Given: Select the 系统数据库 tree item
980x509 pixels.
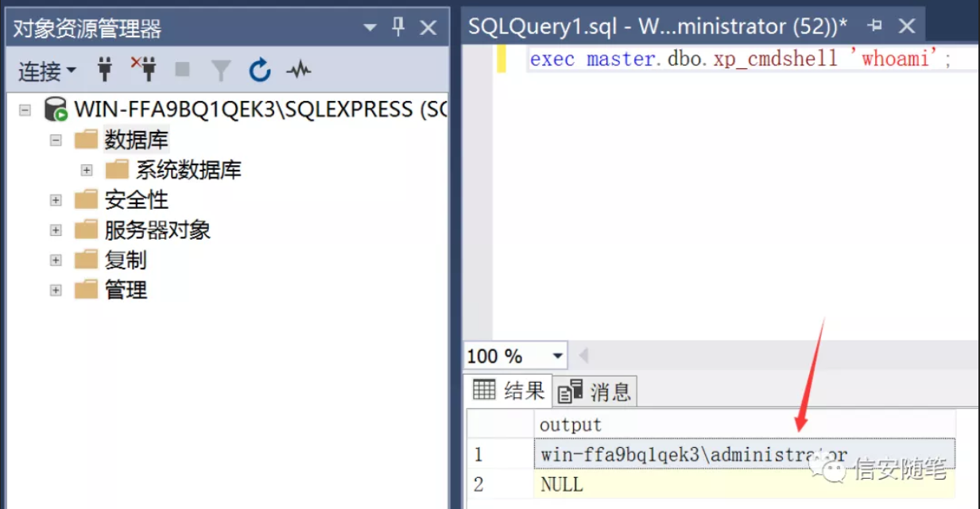Looking at the screenshot, I should click(188, 170).
